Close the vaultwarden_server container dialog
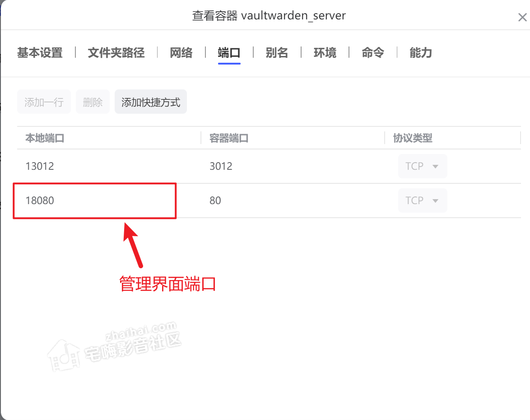 click(522, 17)
